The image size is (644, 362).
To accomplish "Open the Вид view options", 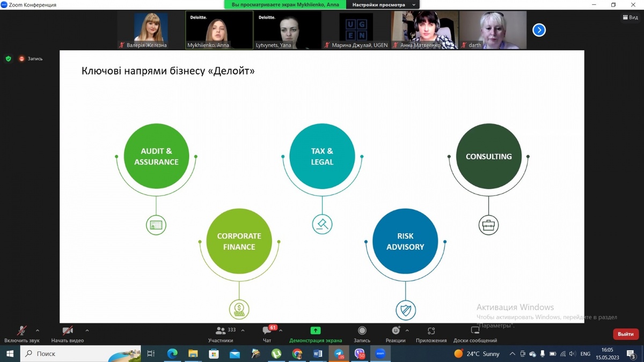I will (x=630, y=17).
